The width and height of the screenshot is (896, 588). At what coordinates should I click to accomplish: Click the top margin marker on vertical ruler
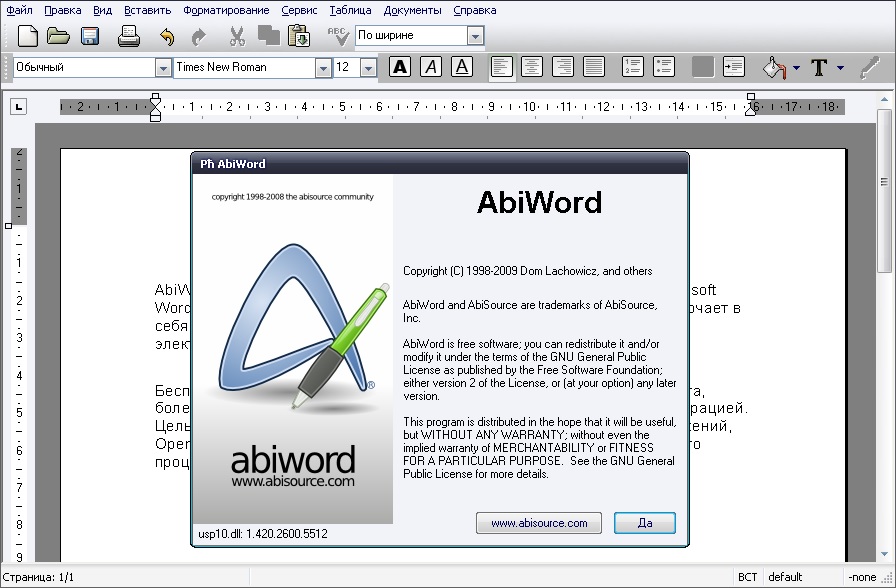(x=9, y=226)
